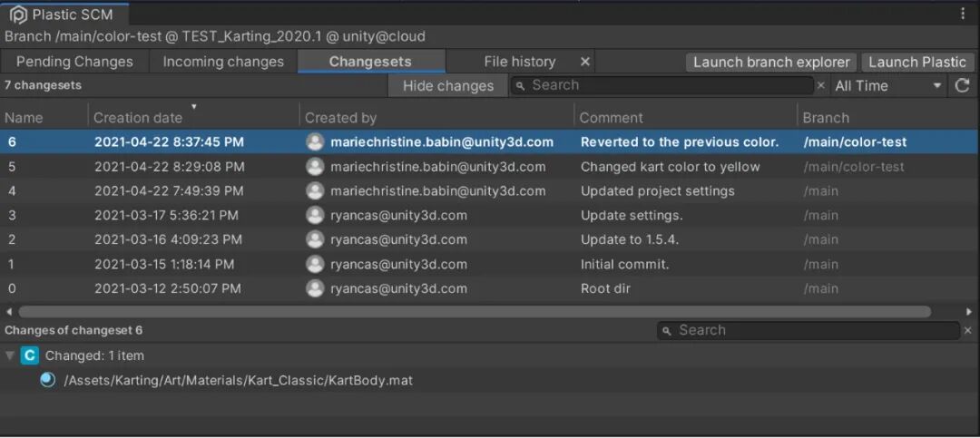The image size is (980, 438).
Task: Click the Hide changes button
Action: (x=448, y=85)
